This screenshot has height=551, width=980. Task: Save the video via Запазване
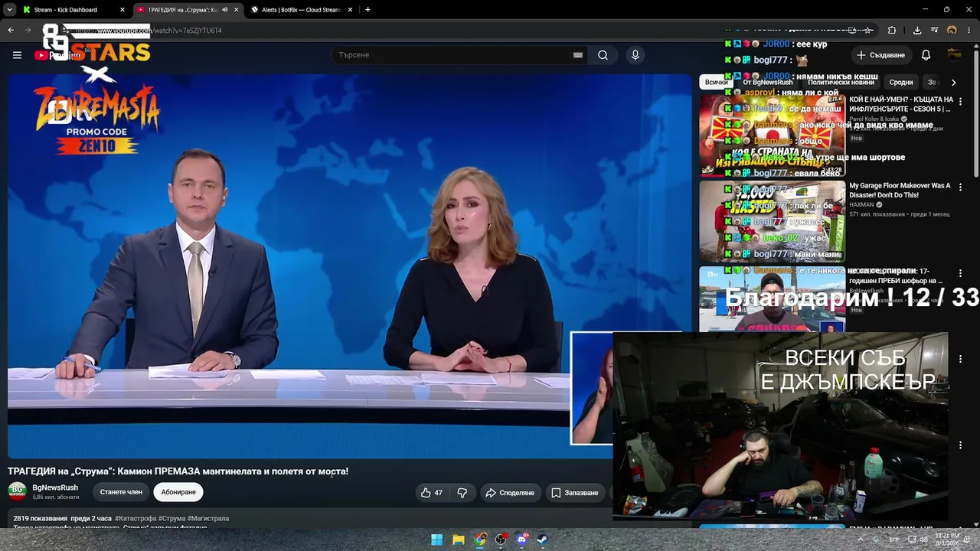pyautogui.click(x=575, y=493)
